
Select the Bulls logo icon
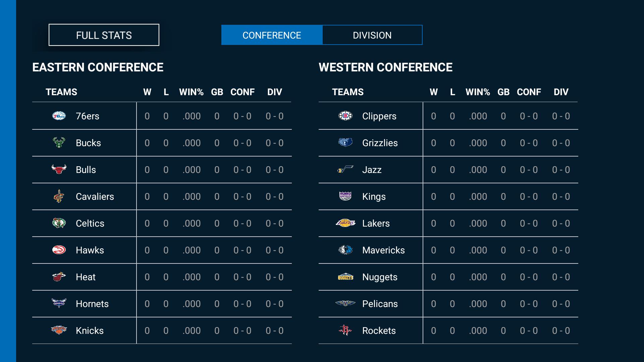click(x=59, y=169)
